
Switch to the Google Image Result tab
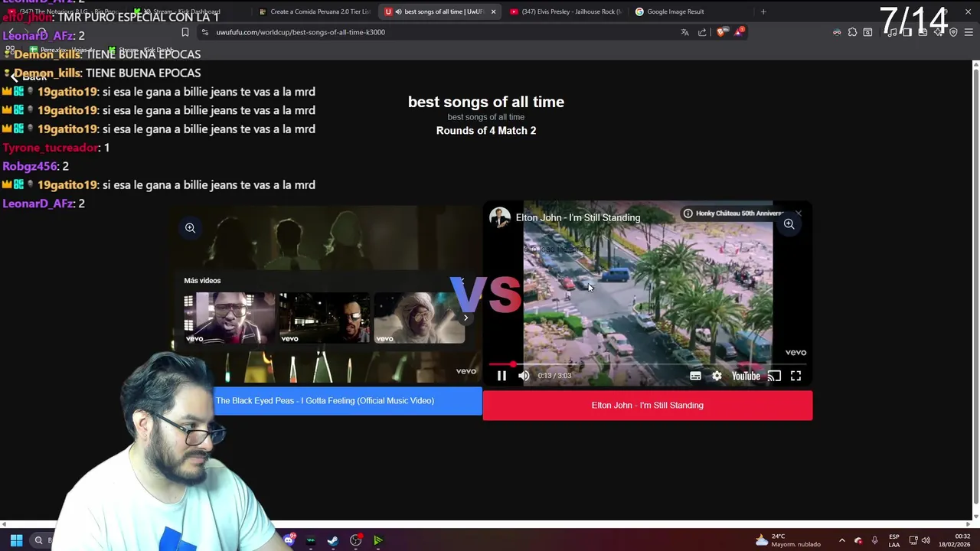(674, 11)
